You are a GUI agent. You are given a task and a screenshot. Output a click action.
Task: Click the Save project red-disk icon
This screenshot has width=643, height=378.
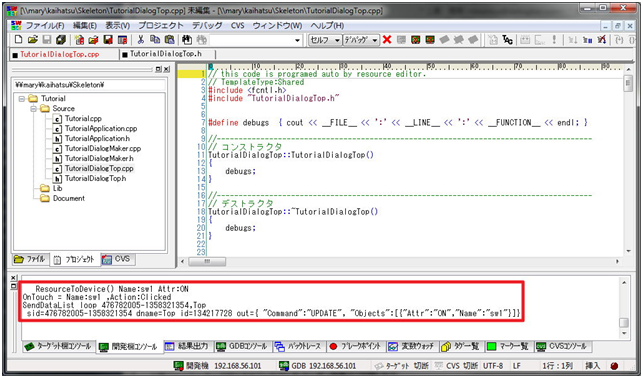(108, 40)
